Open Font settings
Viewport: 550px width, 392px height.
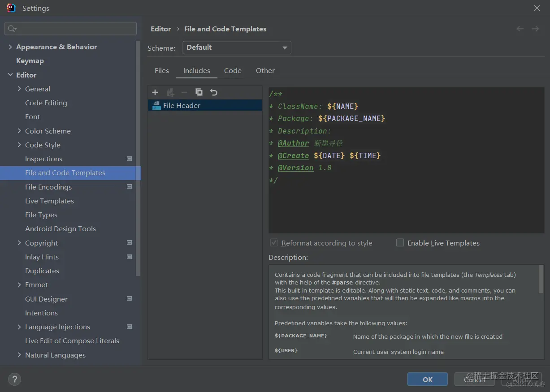[32, 116]
